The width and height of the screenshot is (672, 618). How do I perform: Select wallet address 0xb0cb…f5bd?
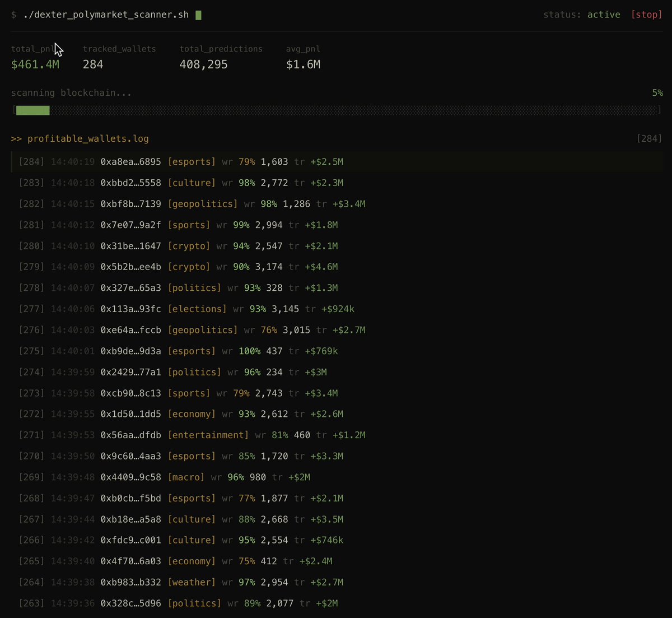point(131,498)
